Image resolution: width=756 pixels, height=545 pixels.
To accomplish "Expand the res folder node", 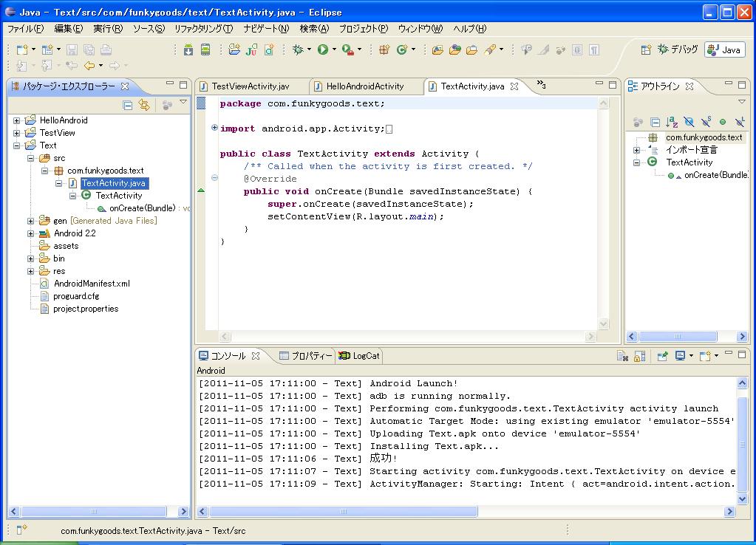I will [x=31, y=271].
